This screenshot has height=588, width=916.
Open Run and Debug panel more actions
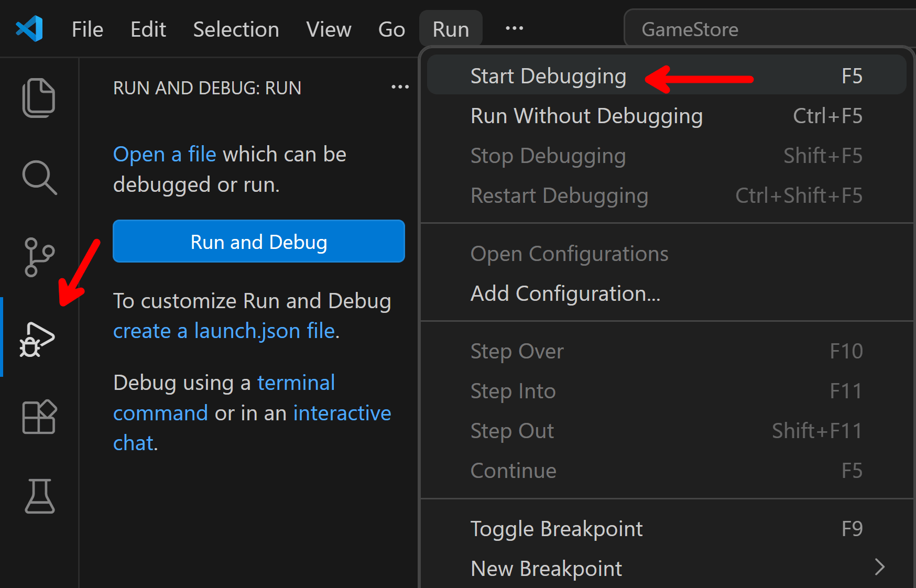400,87
